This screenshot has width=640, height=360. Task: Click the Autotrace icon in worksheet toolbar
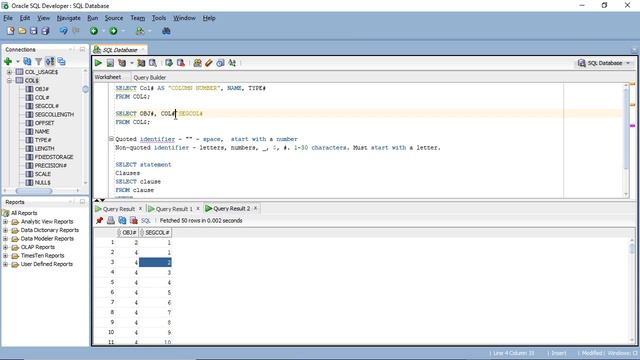[x=141, y=63]
